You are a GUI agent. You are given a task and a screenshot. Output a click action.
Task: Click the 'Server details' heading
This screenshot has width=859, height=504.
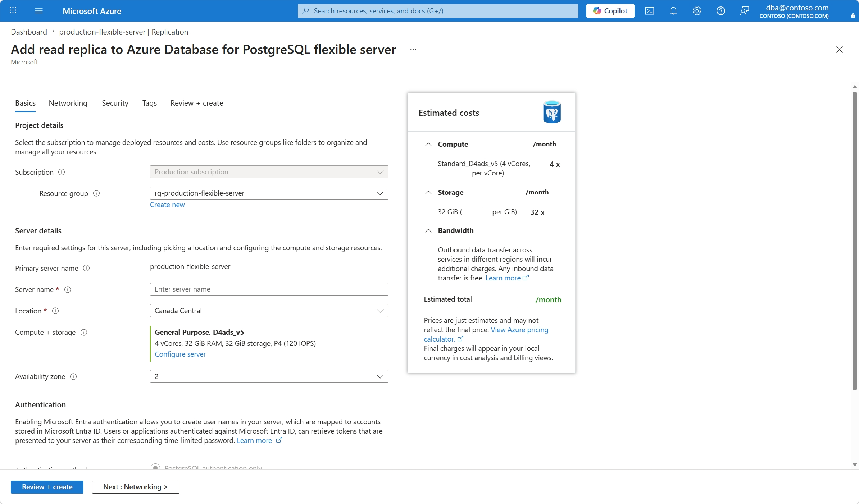pyautogui.click(x=38, y=231)
